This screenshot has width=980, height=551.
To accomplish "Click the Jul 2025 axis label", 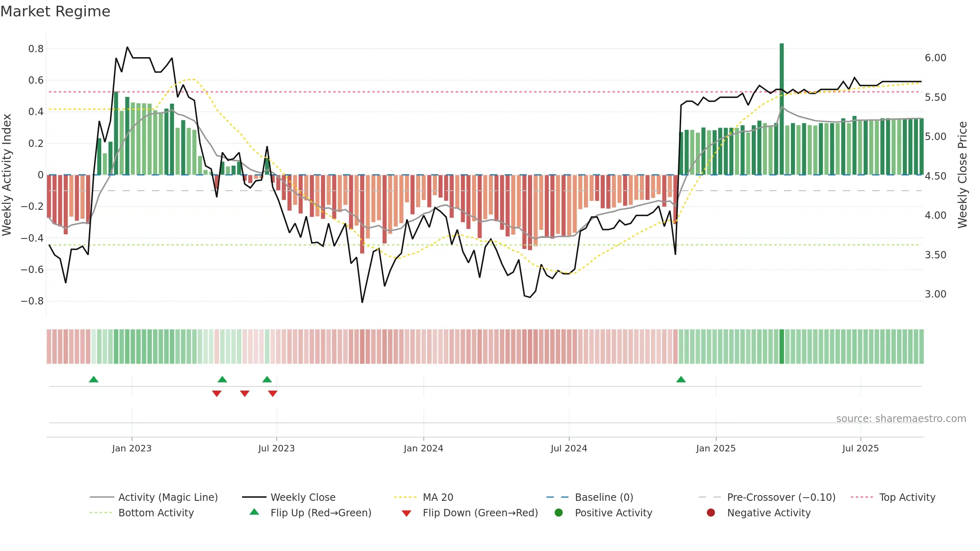I will pos(860,448).
